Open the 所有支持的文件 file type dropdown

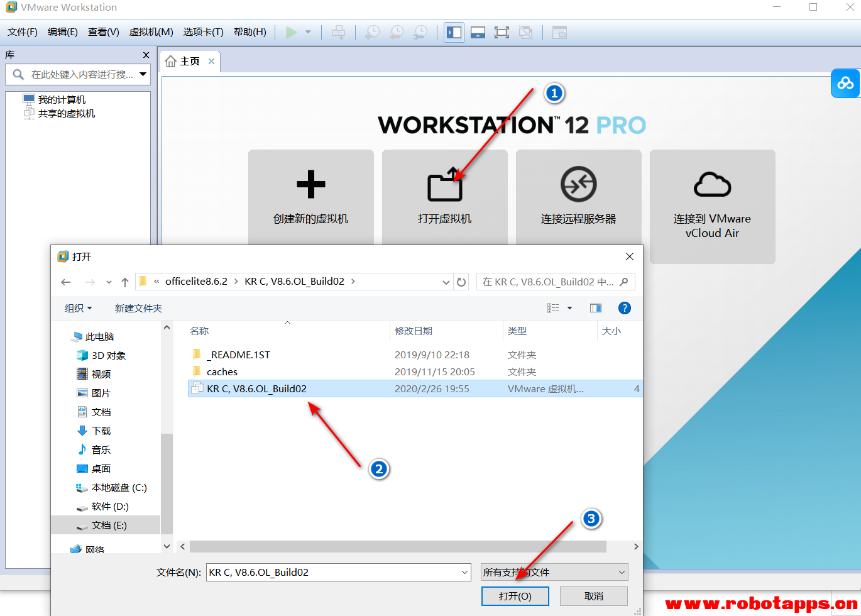tap(554, 572)
